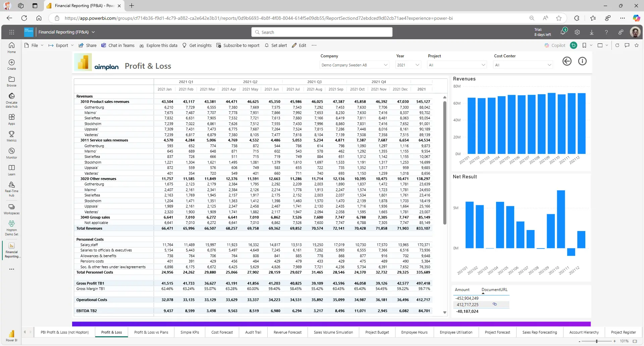Open the Cost Center filter dropdown
This screenshot has height=346, width=644.
(523, 65)
